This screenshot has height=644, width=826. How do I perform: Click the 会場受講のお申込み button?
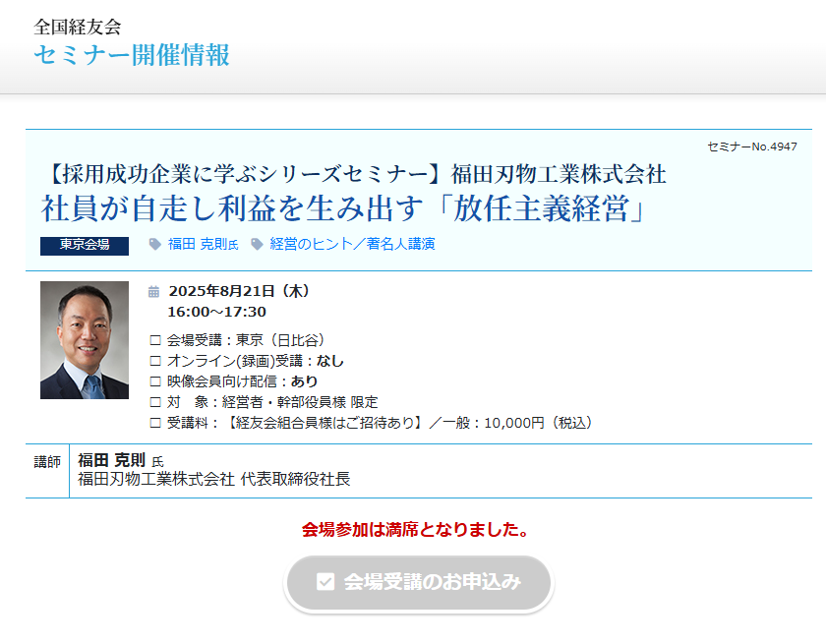[x=419, y=582]
